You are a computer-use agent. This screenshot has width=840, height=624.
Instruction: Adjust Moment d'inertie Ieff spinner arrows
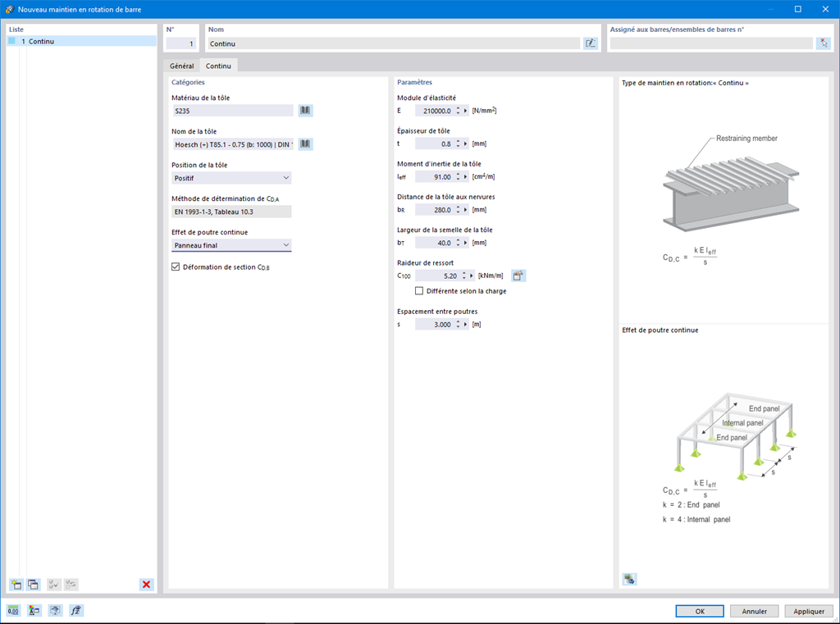(458, 177)
